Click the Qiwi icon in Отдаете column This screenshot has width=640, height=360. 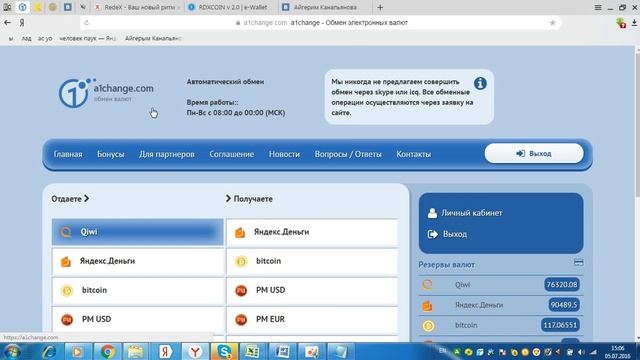click(x=66, y=232)
